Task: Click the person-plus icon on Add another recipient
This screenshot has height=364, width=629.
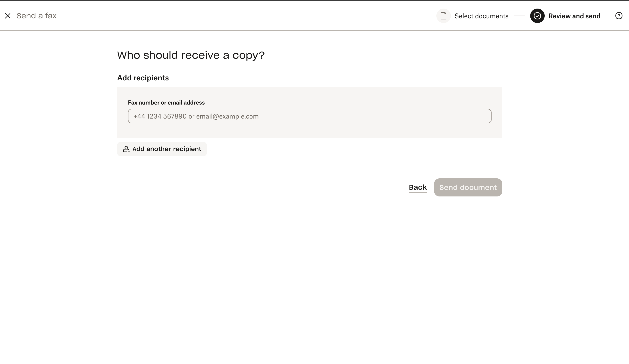Action: point(126,149)
